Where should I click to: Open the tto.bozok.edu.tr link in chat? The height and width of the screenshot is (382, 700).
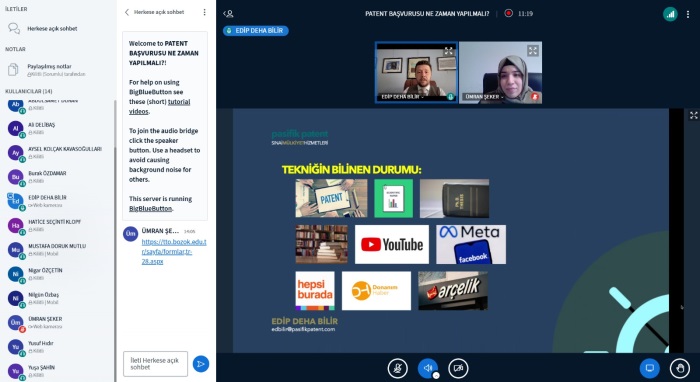[x=174, y=252]
